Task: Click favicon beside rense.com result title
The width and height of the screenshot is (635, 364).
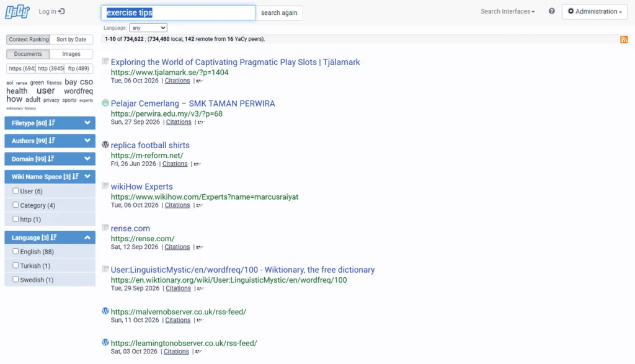Action: pyautogui.click(x=105, y=228)
